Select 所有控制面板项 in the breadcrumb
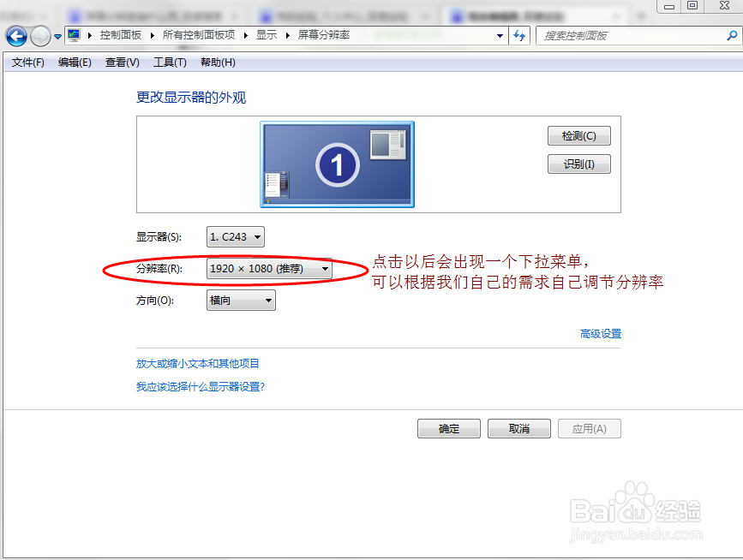The image size is (743, 560). (x=199, y=35)
